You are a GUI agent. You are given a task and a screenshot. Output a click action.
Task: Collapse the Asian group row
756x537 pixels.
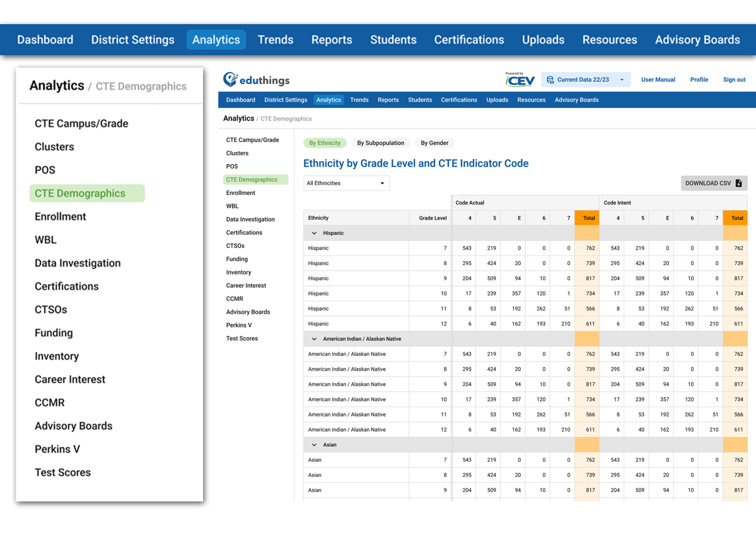click(x=314, y=445)
